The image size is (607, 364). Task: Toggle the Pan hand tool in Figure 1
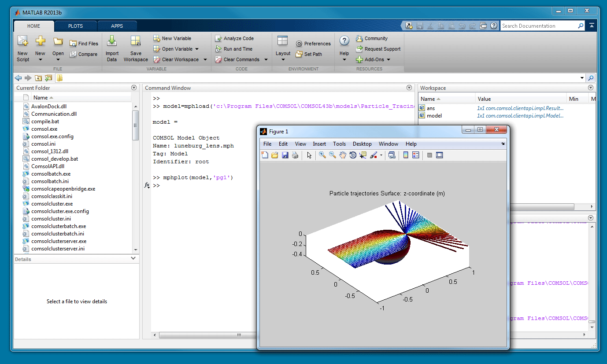point(343,155)
